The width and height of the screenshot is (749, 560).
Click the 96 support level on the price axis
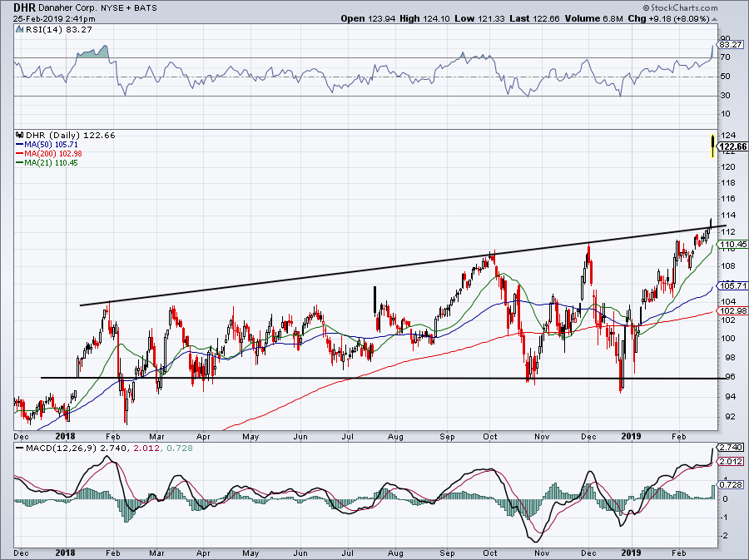[x=730, y=377]
